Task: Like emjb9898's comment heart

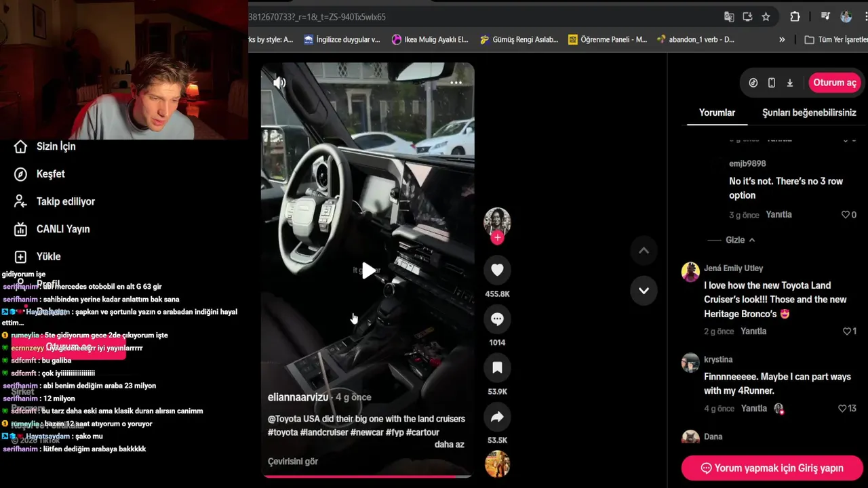Action: (846, 215)
